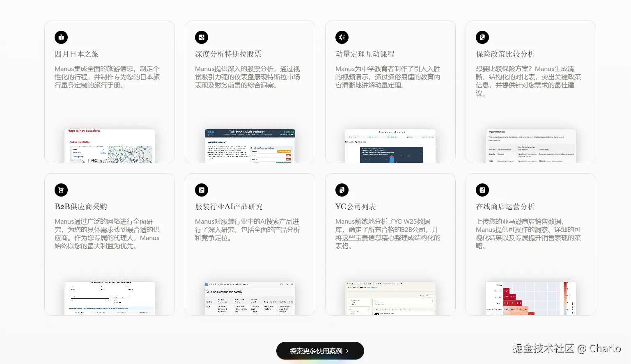Click description text starting Manus通过广泛的网络
This screenshot has width=631, height=364.
click(107, 234)
